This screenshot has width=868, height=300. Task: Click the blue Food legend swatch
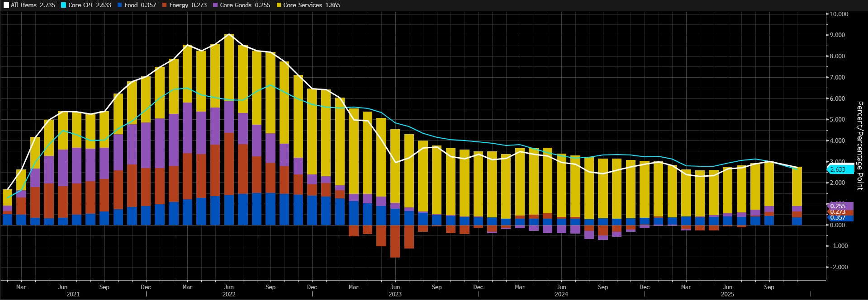click(120, 5)
